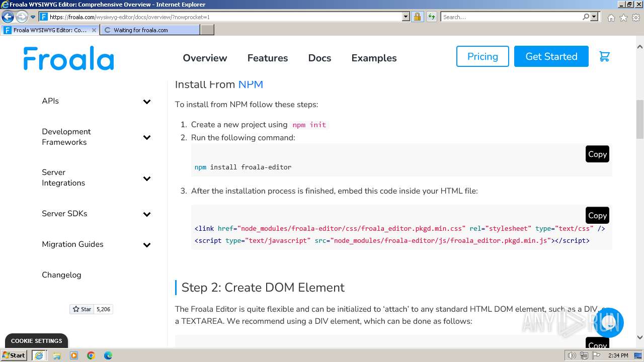Click the 'npm init' inline code
The image size is (644, 362).
click(309, 125)
